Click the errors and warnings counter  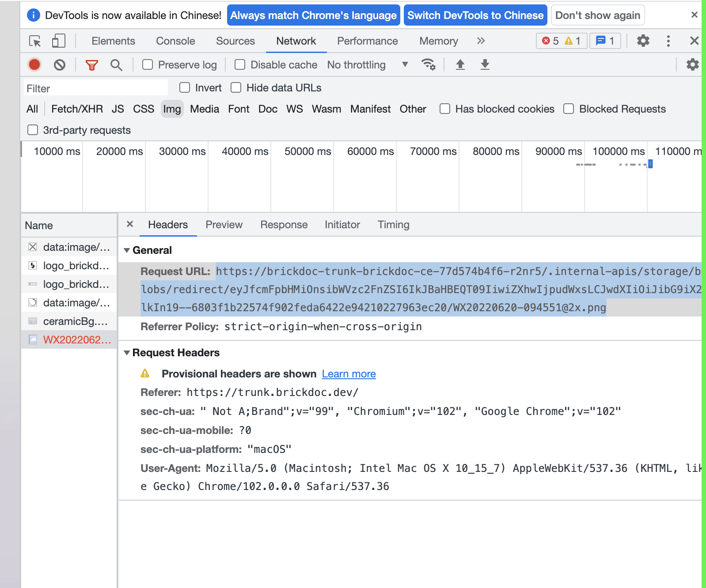(x=562, y=41)
